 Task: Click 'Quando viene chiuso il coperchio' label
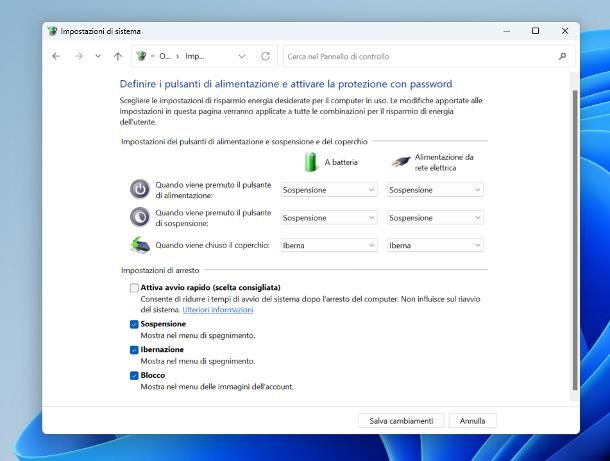pos(213,245)
